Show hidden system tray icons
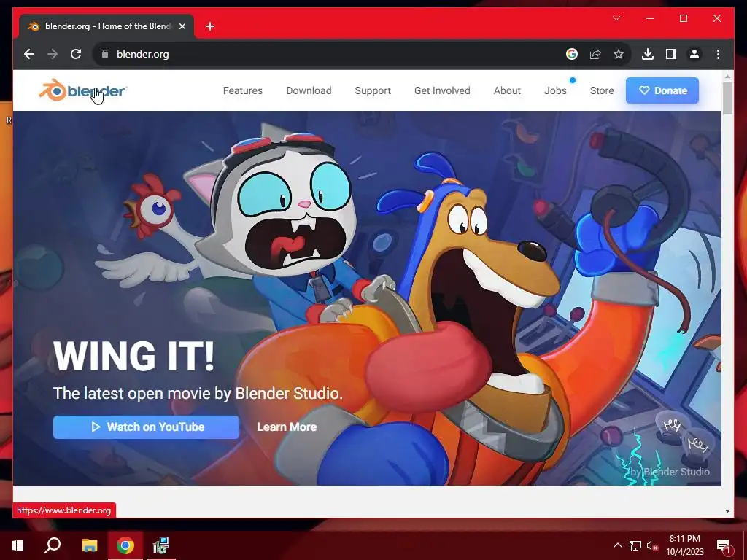The height and width of the screenshot is (560, 747). 617,545
